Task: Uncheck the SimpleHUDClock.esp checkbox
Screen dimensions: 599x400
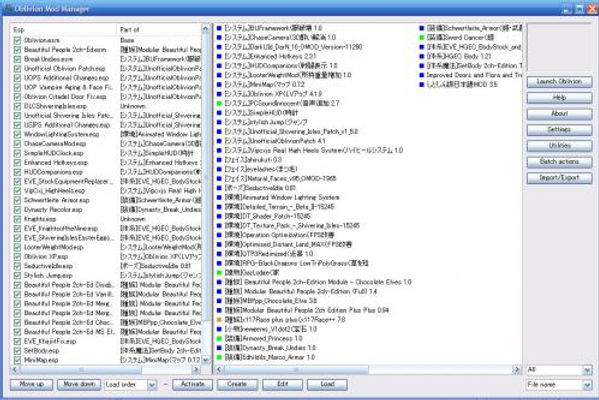Action: tap(17, 153)
